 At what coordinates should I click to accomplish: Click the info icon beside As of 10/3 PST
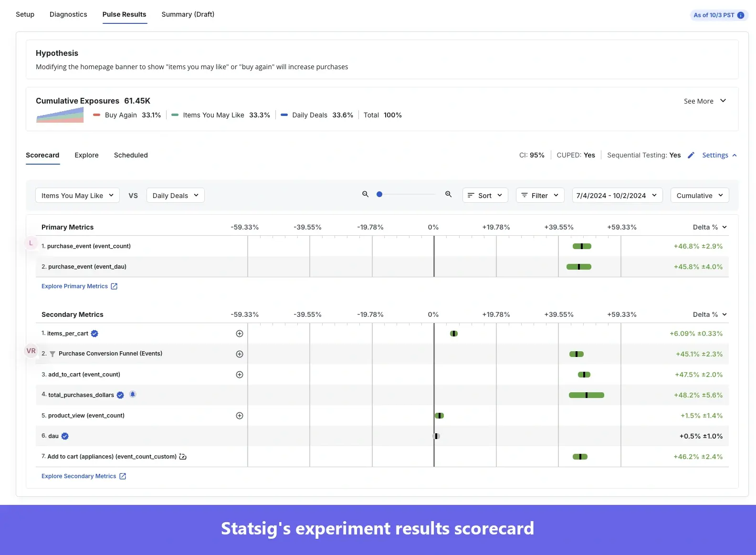click(x=741, y=15)
